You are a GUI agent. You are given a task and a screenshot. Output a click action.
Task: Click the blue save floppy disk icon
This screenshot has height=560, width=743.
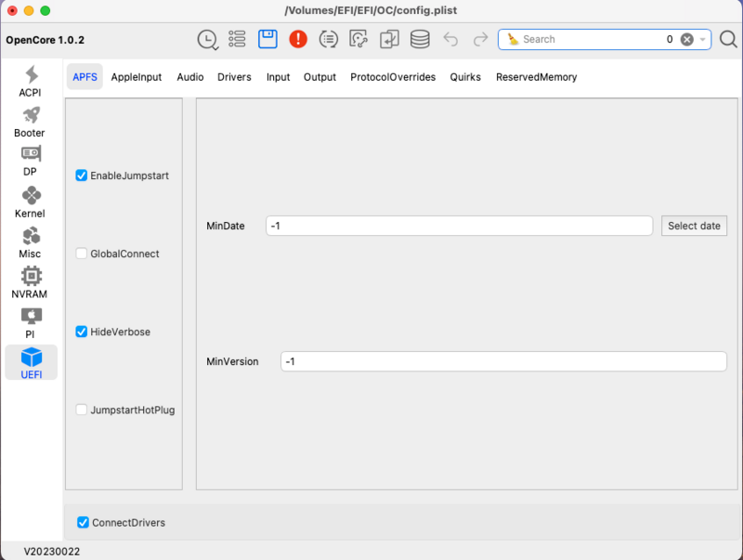tap(267, 39)
